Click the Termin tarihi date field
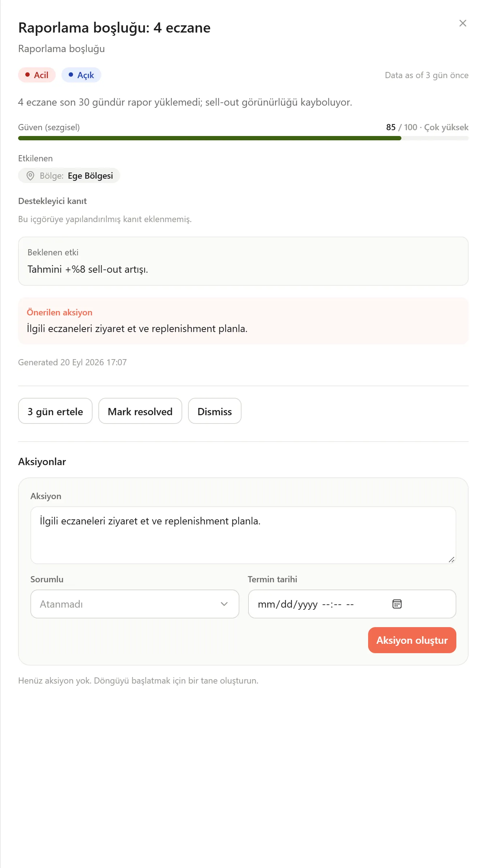 pos(352,604)
